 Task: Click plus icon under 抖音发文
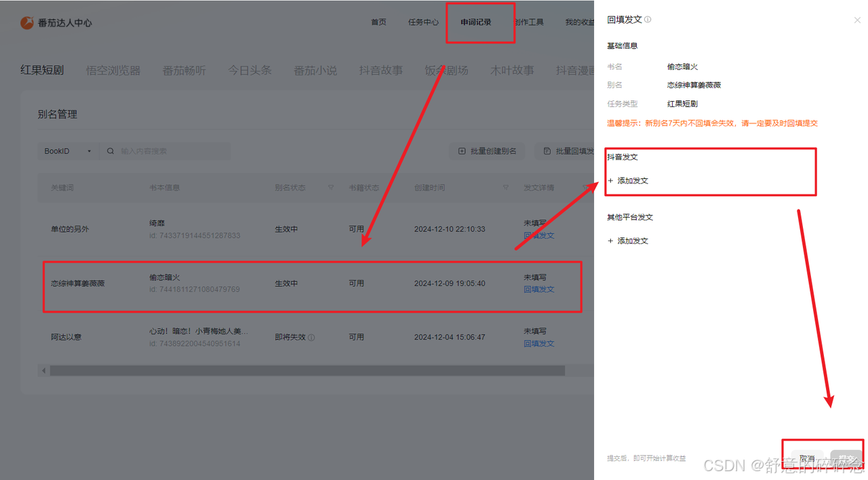point(610,181)
